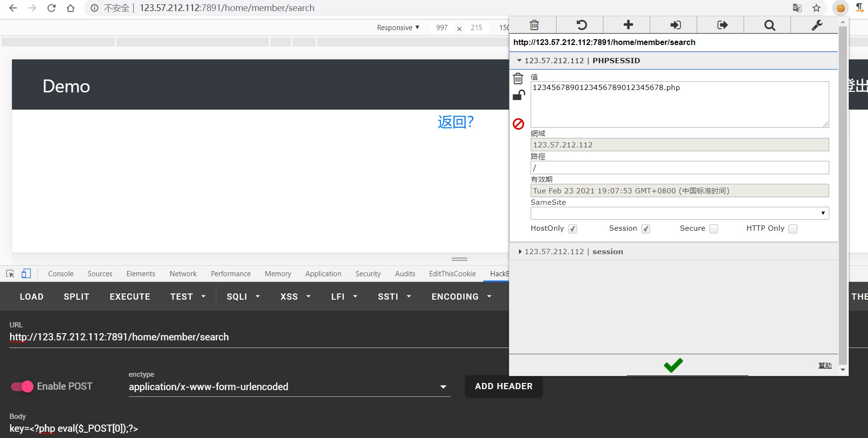Add a new cookie with plus icon
868x438 pixels.
[628, 25]
